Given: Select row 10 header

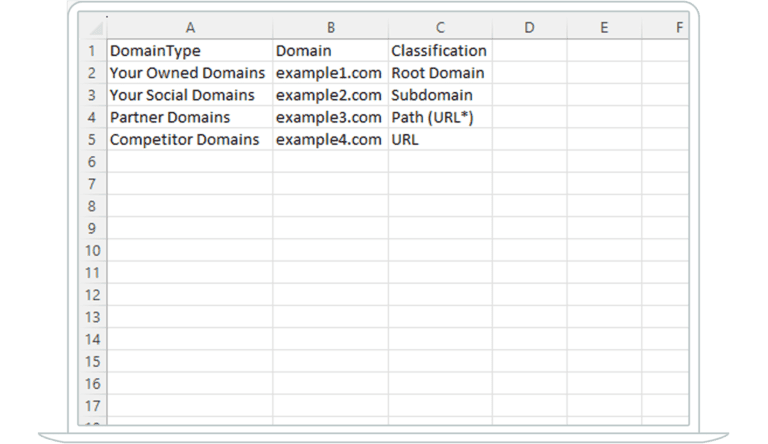Looking at the screenshot, I should click(92, 250).
